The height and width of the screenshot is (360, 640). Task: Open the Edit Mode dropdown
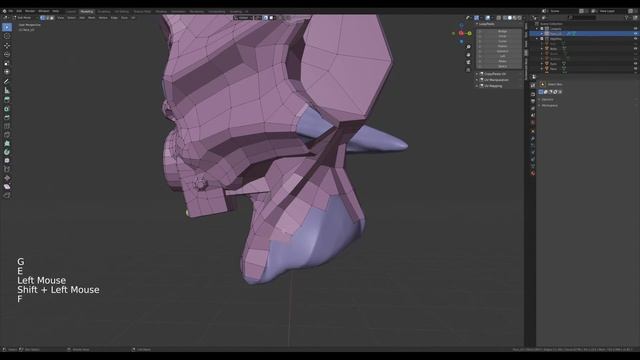(x=25, y=18)
